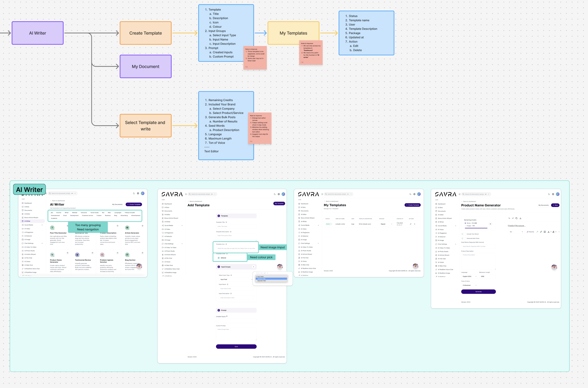The image size is (588, 388).
Task: Favorite the Product Name Generator card star
Action: (x=68, y=253)
